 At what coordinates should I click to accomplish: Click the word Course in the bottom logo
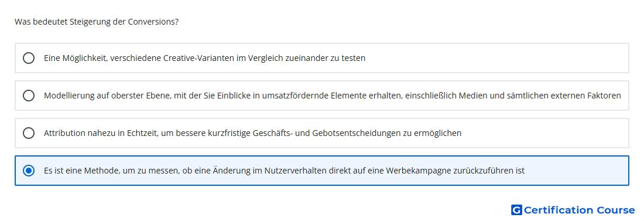(616, 210)
